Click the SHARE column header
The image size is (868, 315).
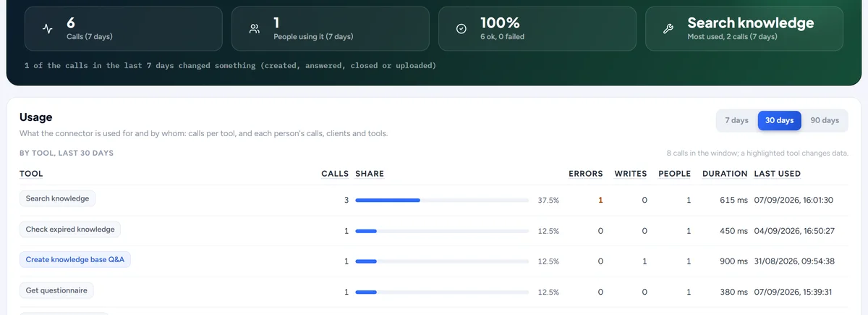370,174
